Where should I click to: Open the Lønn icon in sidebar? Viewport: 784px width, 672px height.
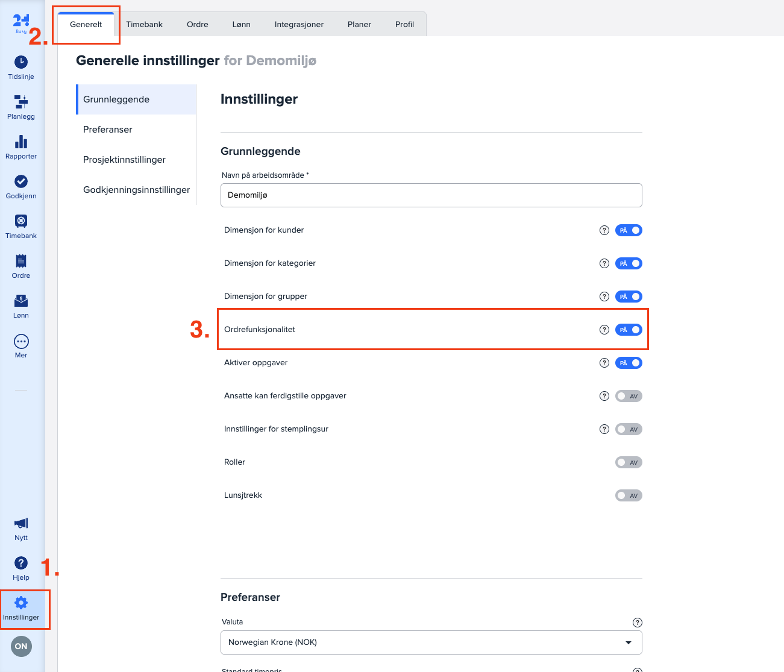click(x=21, y=301)
